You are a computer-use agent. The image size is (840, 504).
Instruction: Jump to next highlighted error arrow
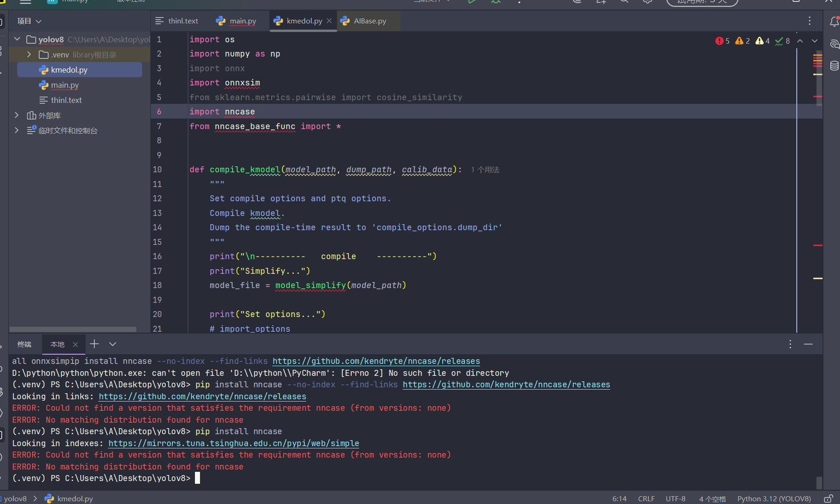tap(815, 41)
